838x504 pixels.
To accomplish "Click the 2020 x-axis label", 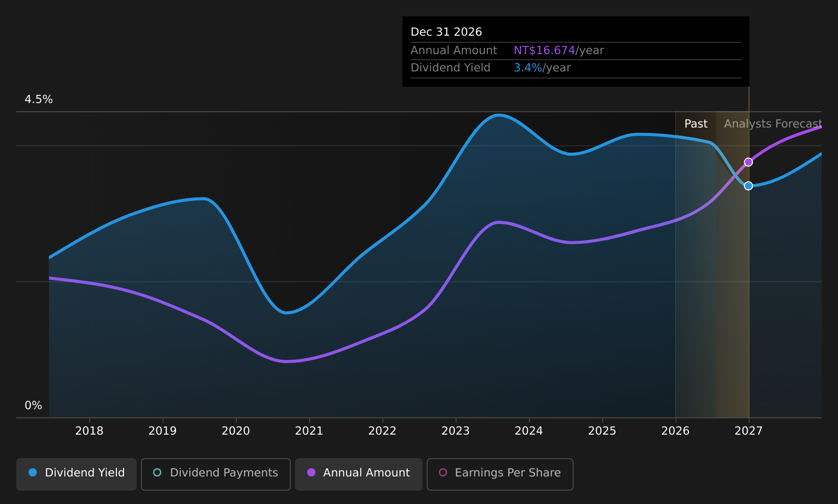I will click(236, 431).
